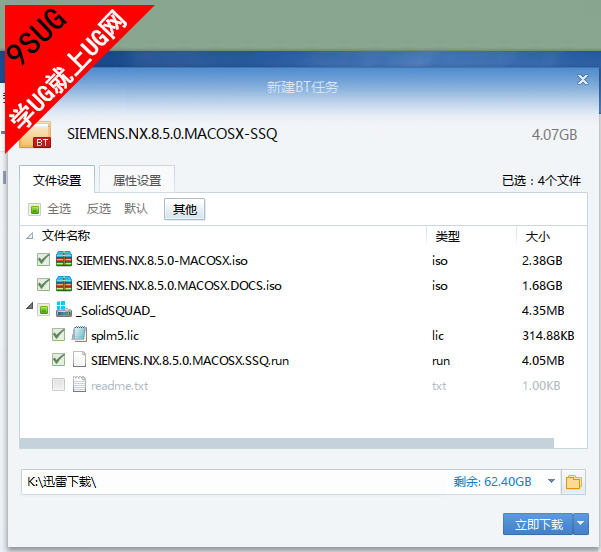601x552 pixels.
Task: Collapse the 文件名称 root tree arrow
Action: [30, 236]
